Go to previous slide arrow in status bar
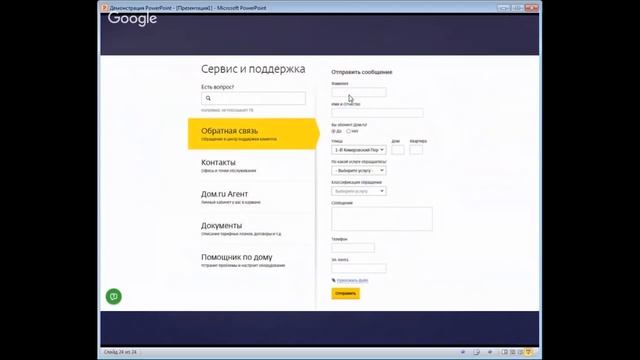Image resolution: width=640 pixels, height=360 pixels. (x=463, y=352)
